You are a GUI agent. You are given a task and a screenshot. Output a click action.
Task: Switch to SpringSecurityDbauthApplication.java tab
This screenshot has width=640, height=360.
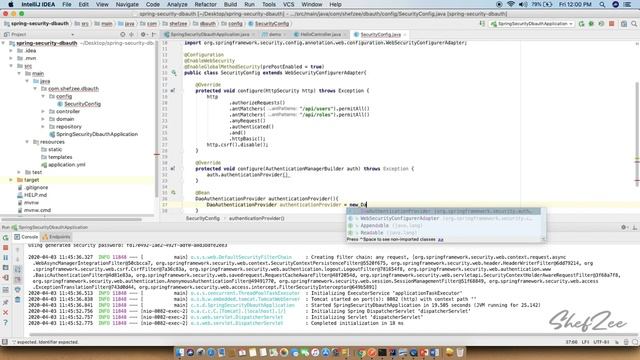[x=209, y=35]
